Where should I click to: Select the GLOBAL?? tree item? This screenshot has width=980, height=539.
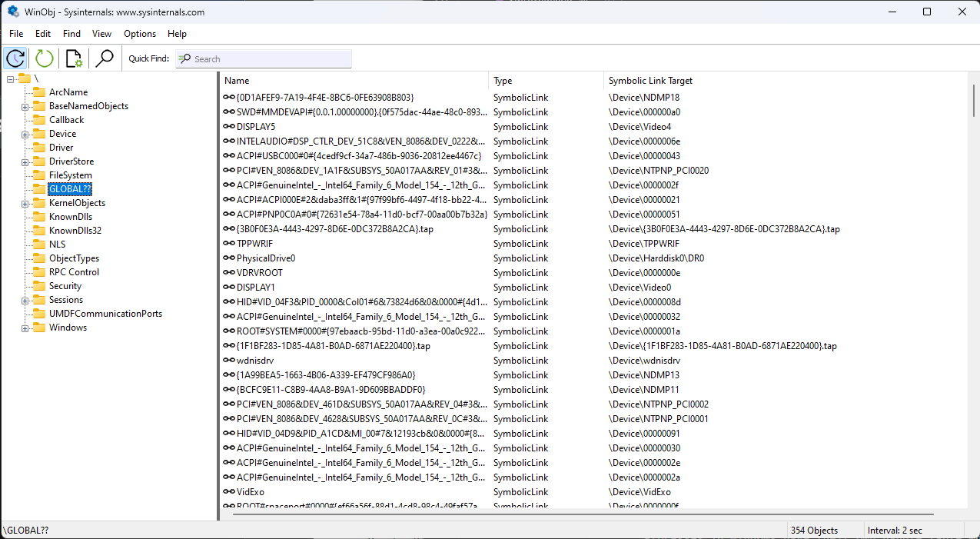[x=70, y=189]
